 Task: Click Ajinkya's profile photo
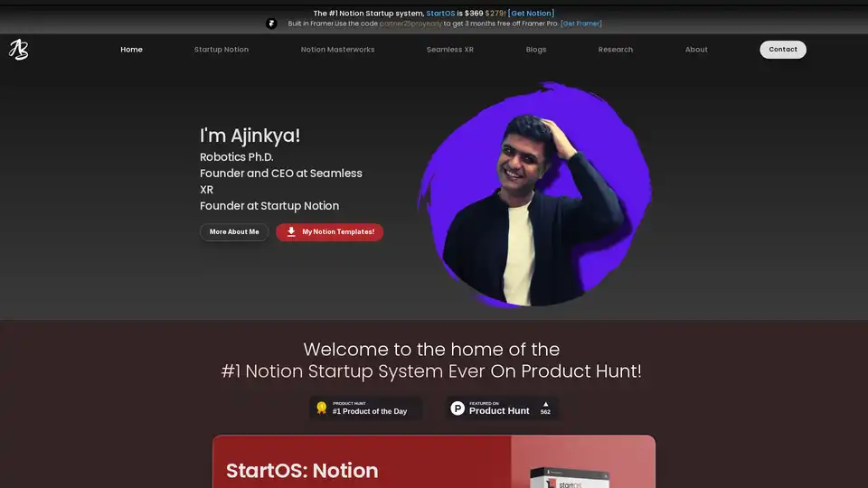coord(535,195)
